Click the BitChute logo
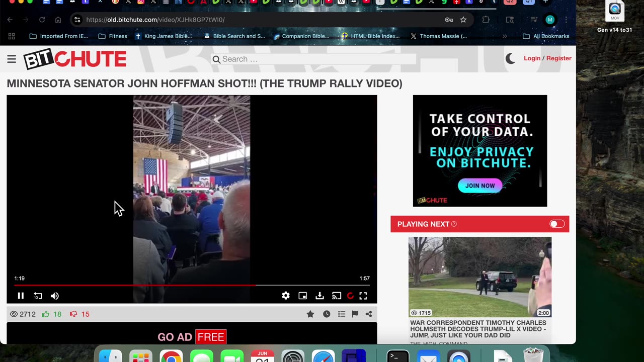 (x=75, y=59)
